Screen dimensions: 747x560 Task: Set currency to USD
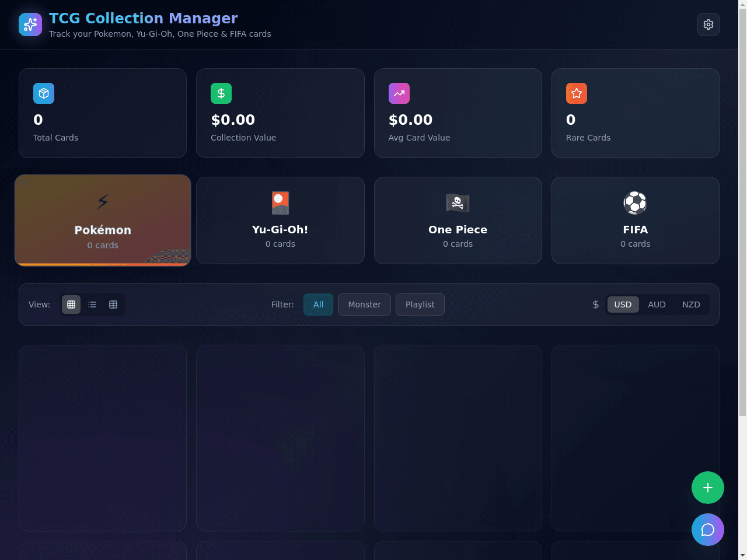click(623, 304)
